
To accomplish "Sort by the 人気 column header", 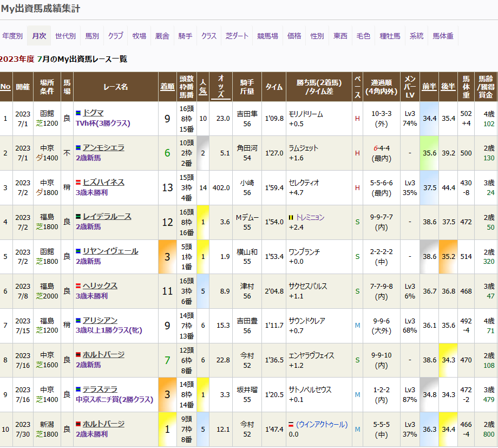I will pyautogui.click(x=203, y=87).
